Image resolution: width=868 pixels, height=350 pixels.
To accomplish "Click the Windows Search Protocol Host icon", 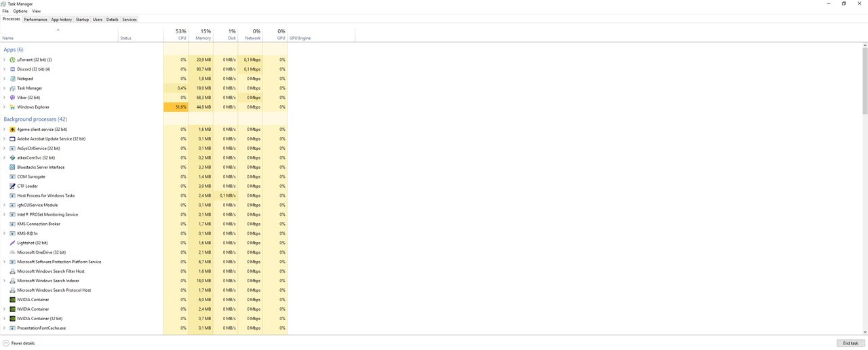I will [x=12, y=290].
